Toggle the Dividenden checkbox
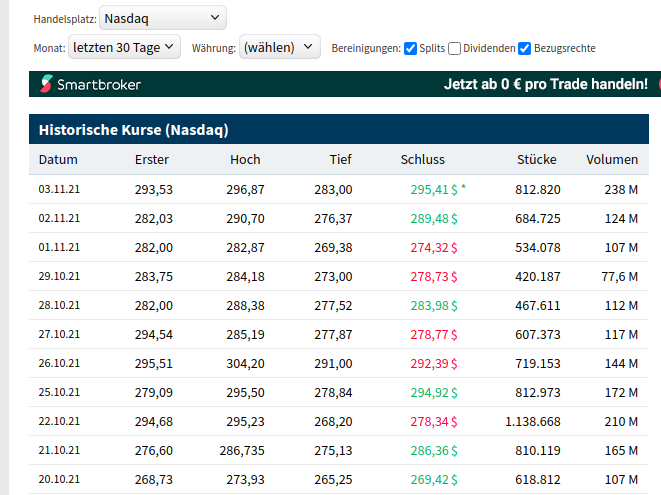Viewport: 661px width, 495px height. click(x=455, y=48)
